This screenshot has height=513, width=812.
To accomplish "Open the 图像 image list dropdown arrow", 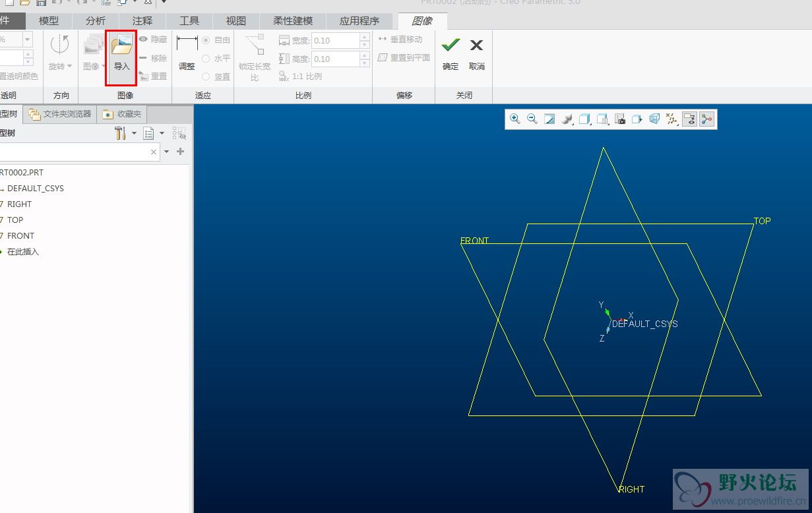I will pyautogui.click(x=104, y=66).
